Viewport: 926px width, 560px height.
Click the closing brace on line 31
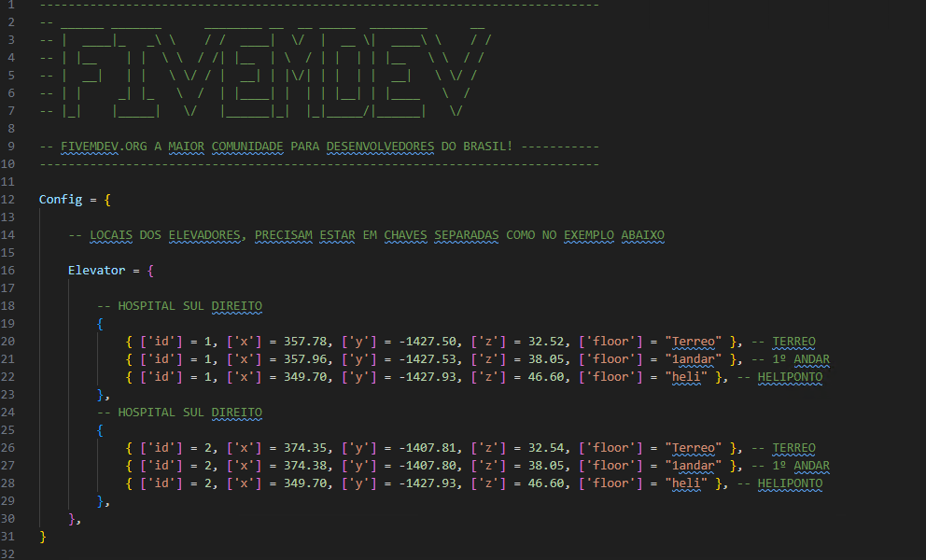pyautogui.click(x=42, y=537)
